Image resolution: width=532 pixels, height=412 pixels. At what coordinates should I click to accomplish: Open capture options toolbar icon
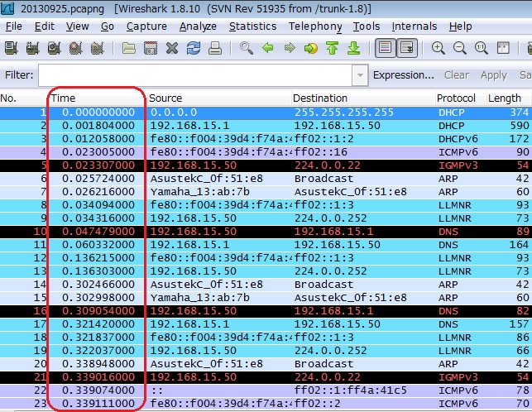click(32, 48)
